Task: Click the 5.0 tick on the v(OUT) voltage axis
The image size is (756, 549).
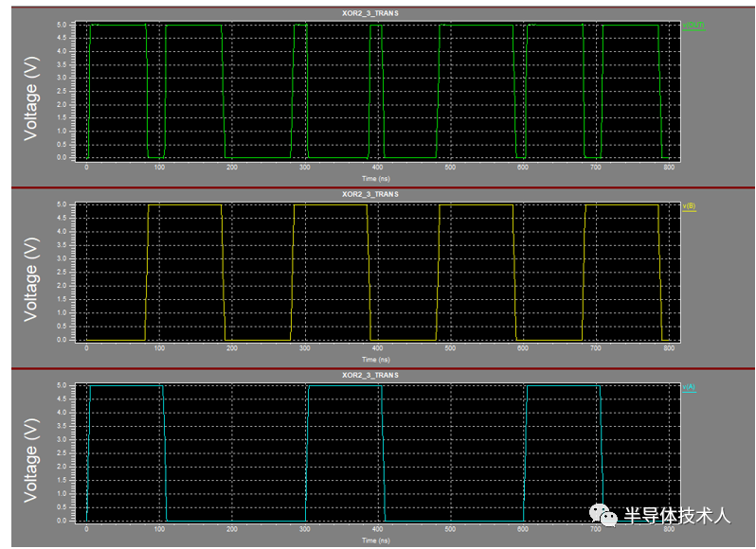Action: tap(62, 25)
